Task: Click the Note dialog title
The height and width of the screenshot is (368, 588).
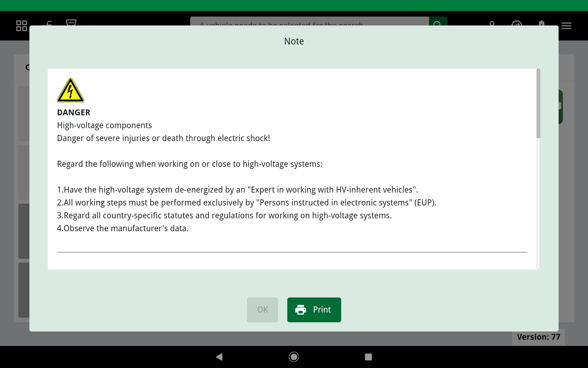Action: (294, 41)
